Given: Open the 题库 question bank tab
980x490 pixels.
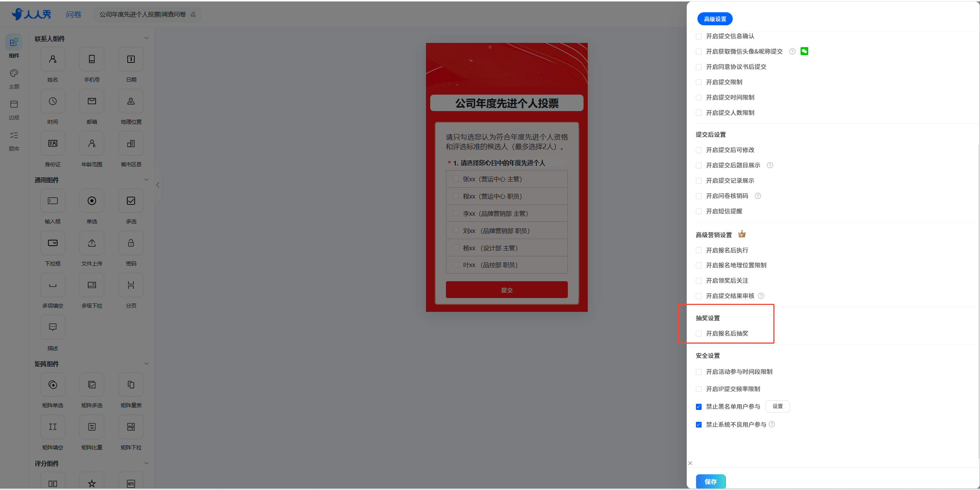Looking at the screenshot, I should 14,141.
